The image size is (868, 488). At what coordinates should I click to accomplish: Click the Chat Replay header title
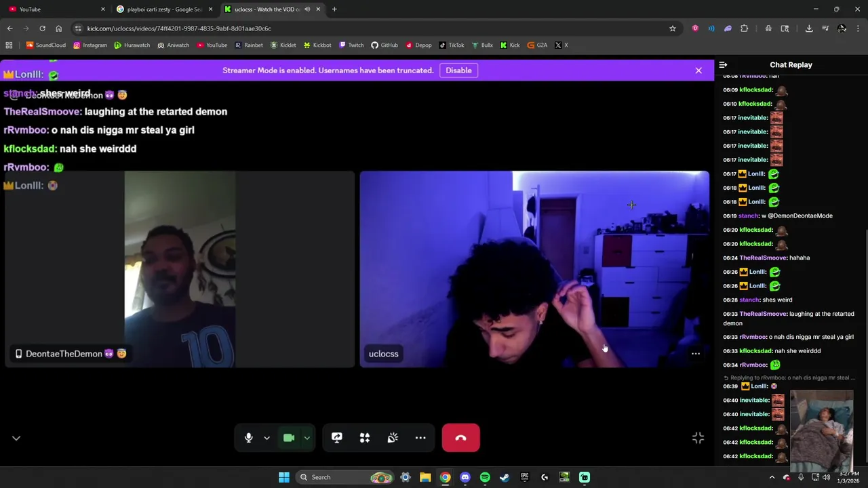[791, 65]
